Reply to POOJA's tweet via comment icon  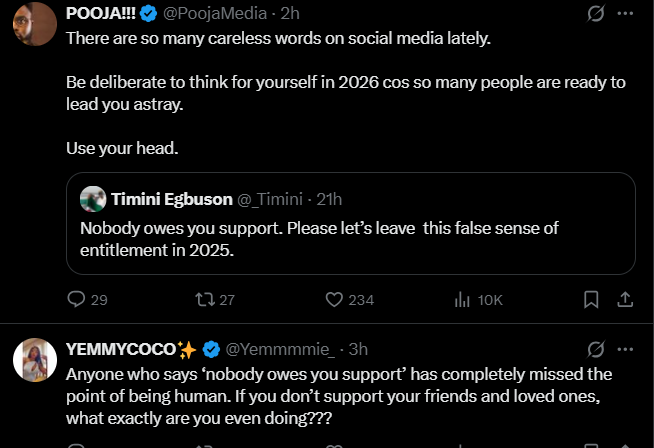tap(78, 299)
